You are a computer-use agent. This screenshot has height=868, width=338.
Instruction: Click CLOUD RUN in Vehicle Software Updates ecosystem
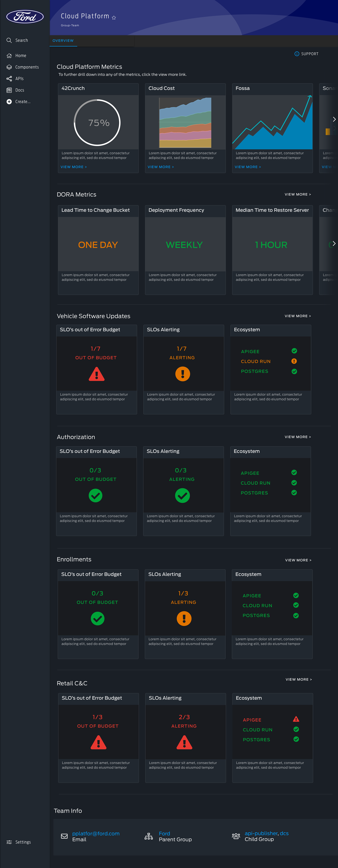click(256, 361)
